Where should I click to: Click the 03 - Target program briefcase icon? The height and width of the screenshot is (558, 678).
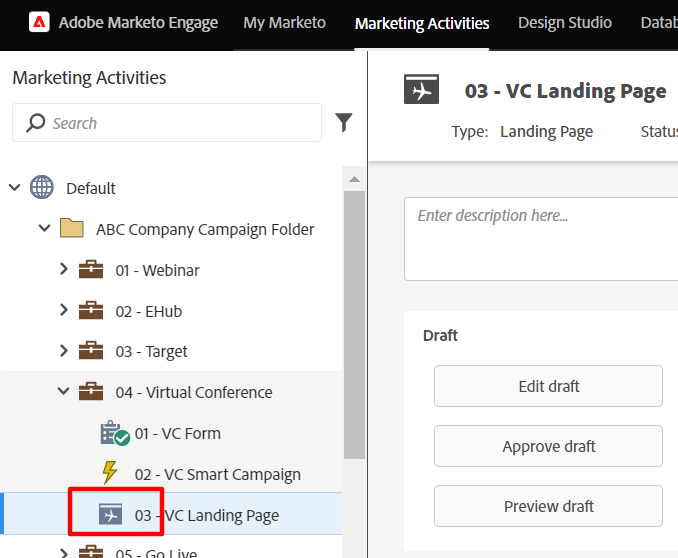tap(91, 351)
